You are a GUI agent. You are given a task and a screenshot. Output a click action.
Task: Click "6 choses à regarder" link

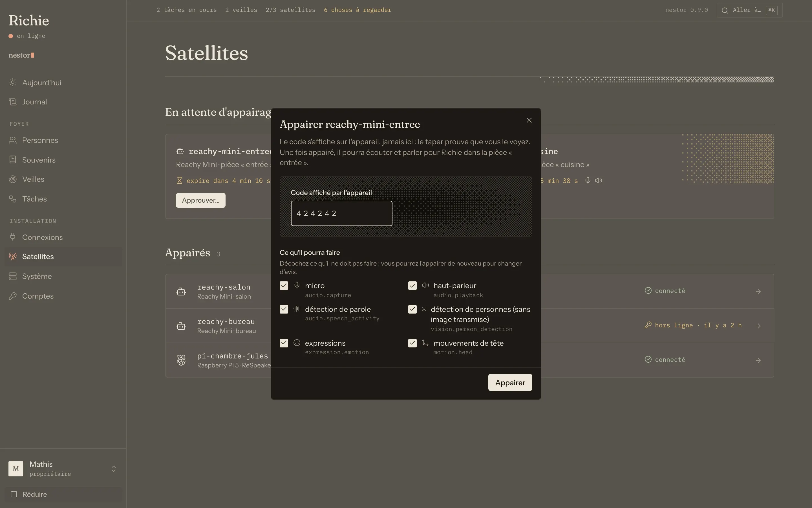click(358, 10)
